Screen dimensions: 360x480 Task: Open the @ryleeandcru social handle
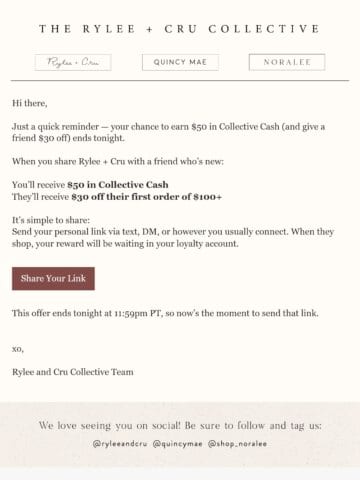(x=120, y=444)
